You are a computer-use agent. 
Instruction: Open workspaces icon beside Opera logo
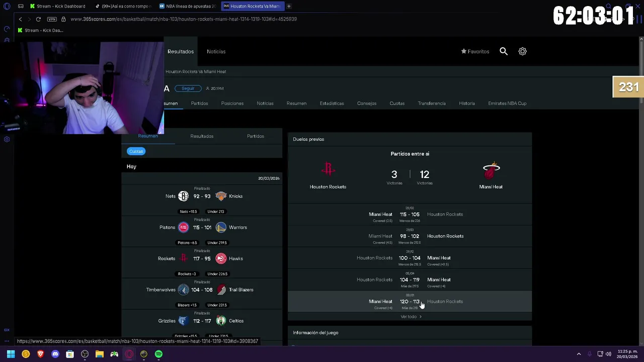click(21, 6)
